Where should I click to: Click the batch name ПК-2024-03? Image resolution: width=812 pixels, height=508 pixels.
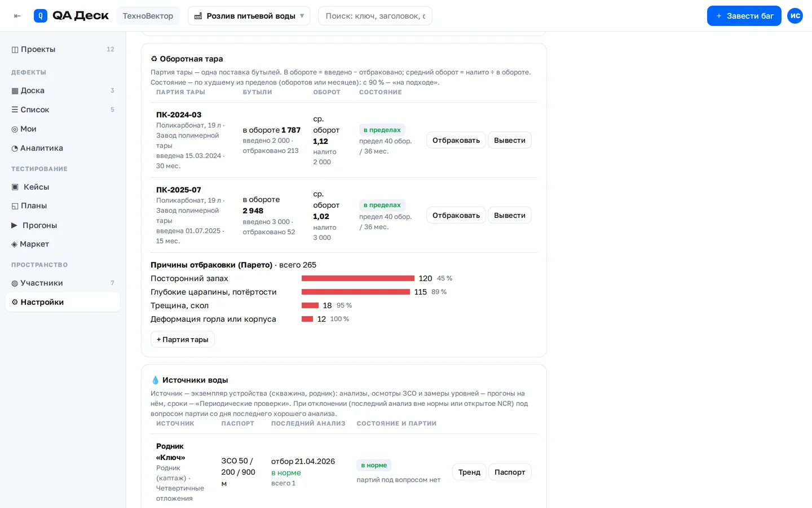[179, 115]
